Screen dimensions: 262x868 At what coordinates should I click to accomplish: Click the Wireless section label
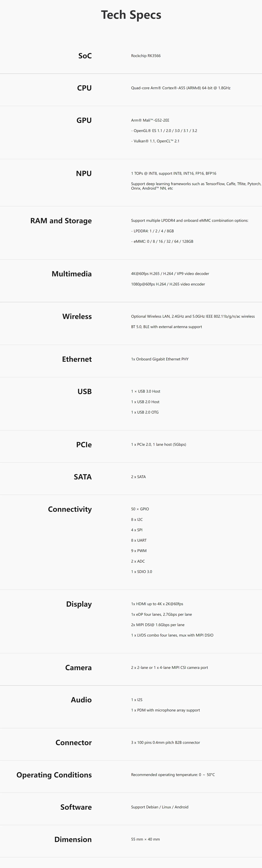77,316
